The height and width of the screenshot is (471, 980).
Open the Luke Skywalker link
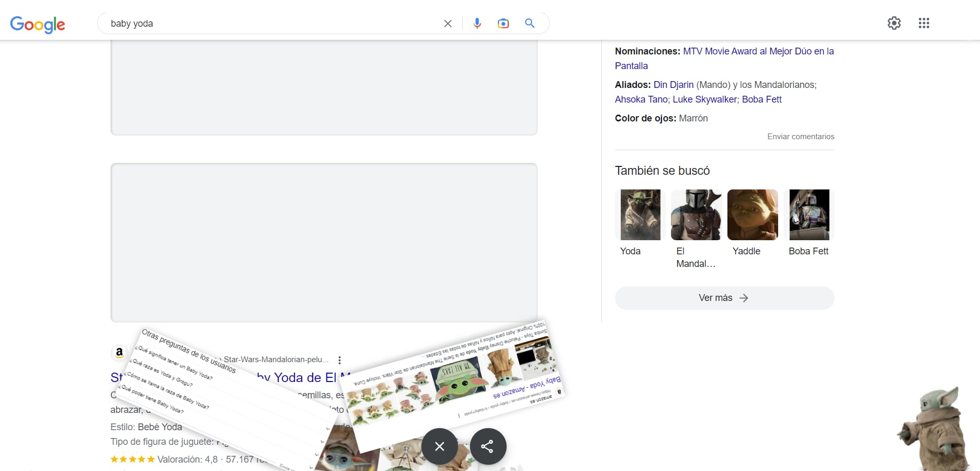pos(705,99)
